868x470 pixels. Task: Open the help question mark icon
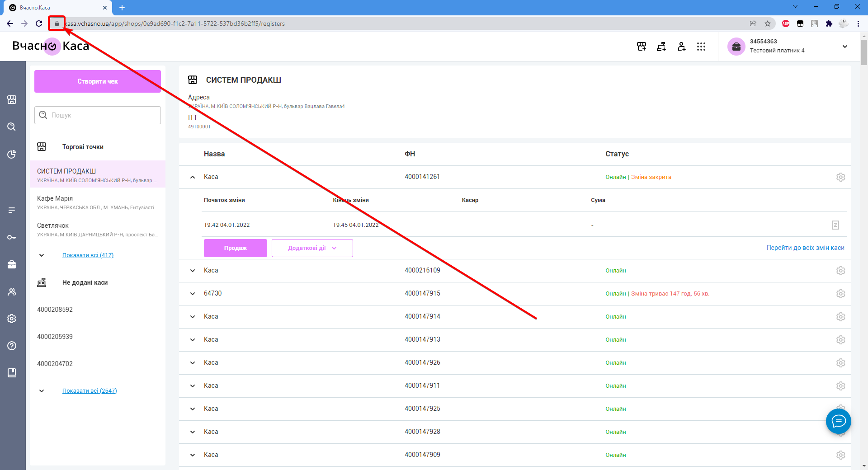(12, 346)
